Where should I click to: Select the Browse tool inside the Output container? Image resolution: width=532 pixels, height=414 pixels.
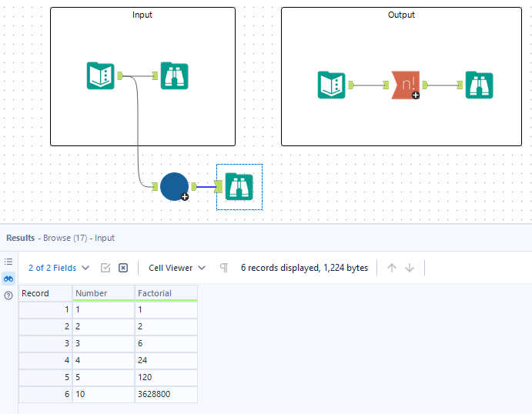480,85
